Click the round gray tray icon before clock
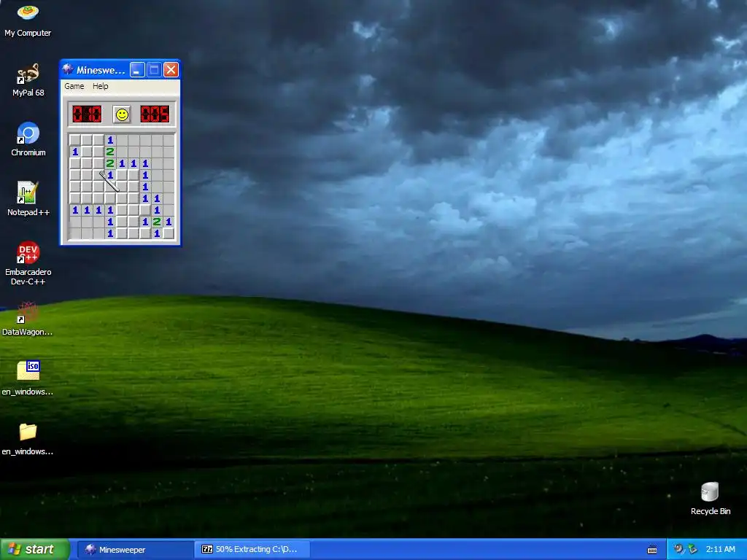 (678, 549)
